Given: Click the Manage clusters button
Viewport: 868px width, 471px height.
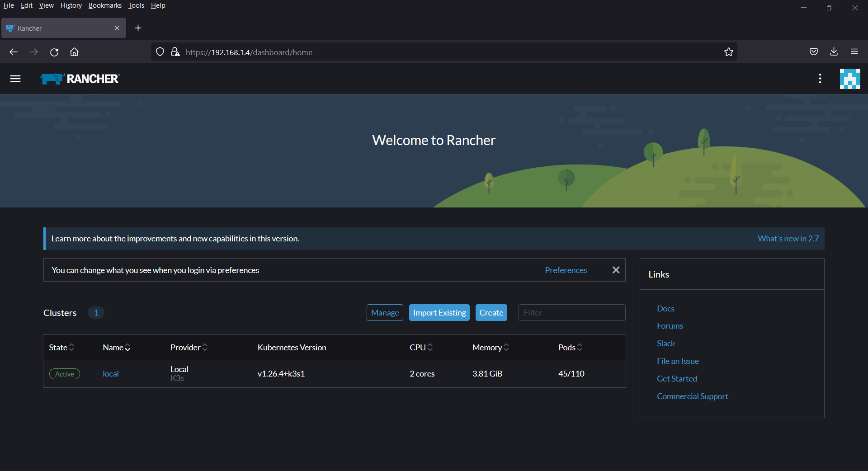Looking at the screenshot, I should click(385, 313).
